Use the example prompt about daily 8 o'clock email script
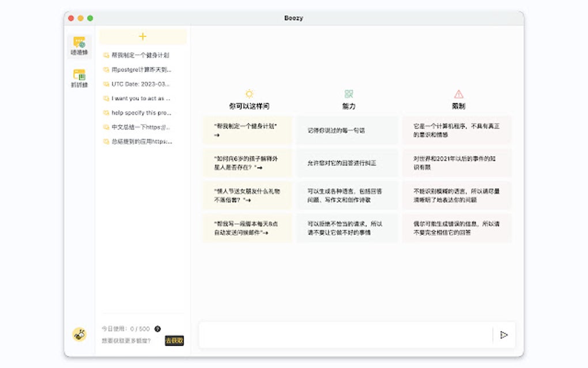588x368 pixels. (247, 228)
